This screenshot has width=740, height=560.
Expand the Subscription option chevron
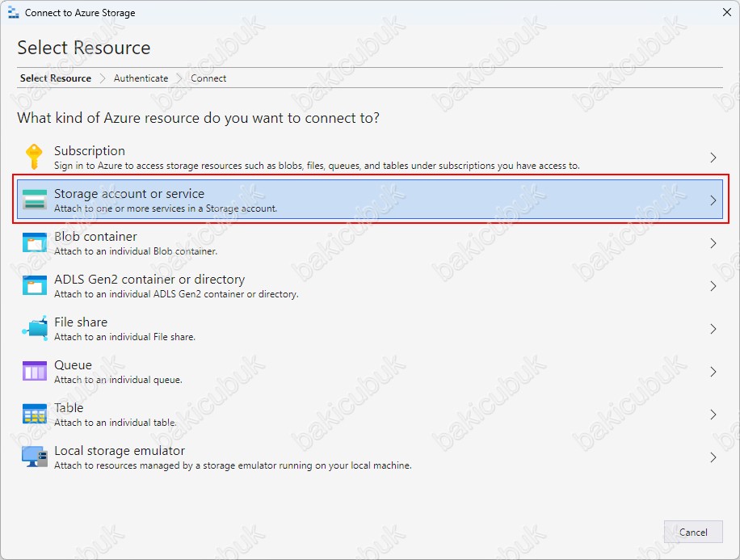713,158
